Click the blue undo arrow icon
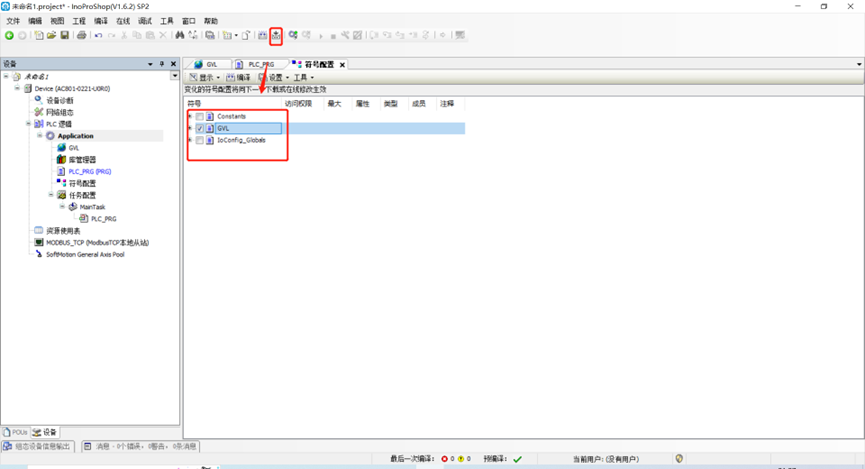The width and height of the screenshot is (865, 469). click(x=98, y=35)
